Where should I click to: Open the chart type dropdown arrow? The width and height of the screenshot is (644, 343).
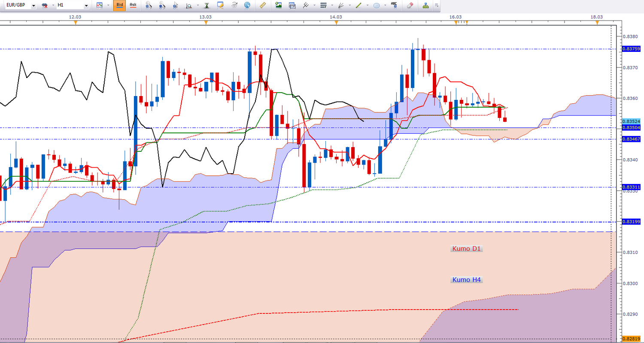pos(107,6)
